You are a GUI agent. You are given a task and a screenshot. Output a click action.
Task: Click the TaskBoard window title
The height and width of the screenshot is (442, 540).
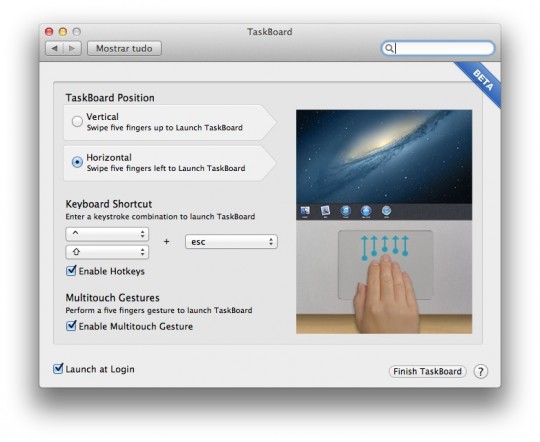pyautogui.click(x=270, y=32)
